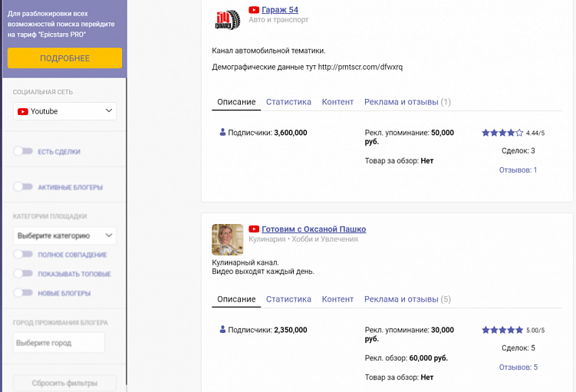Click the Выберите город input field
The height and width of the screenshot is (392, 576).
click(x=58, y=343)
